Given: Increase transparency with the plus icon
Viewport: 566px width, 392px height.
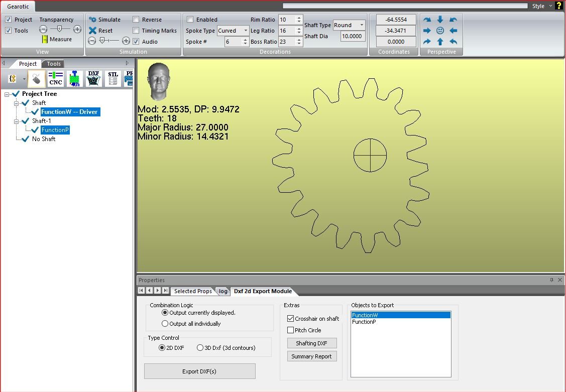Looking at the screenshot, I should tap(77, 29).
